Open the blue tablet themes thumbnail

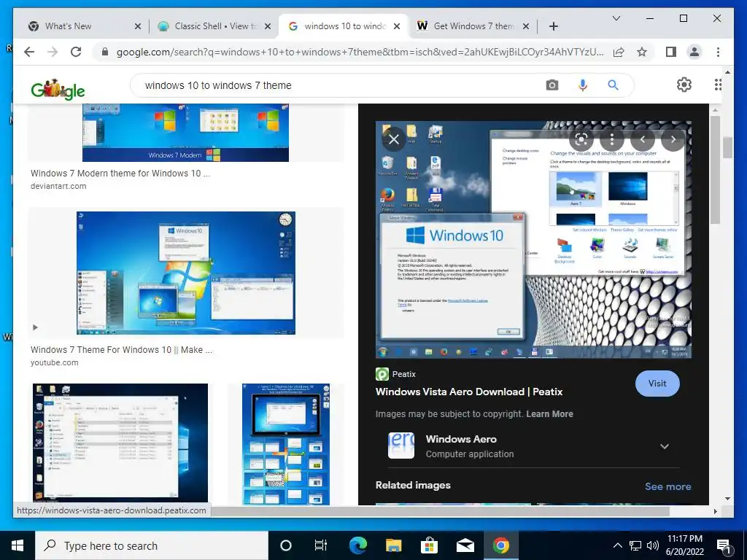286,444
